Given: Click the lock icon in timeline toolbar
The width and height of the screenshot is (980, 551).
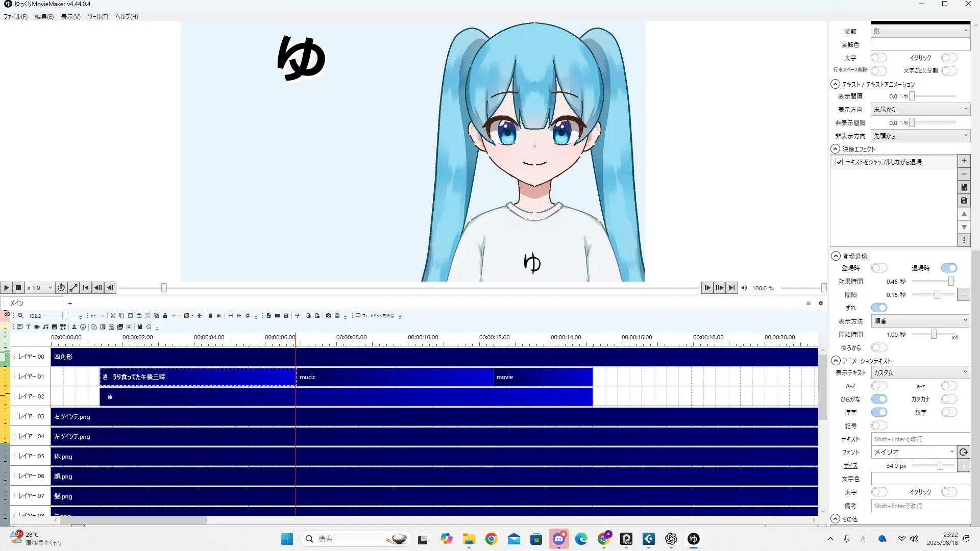Looking at the screenshot, I should pos(165,316).
